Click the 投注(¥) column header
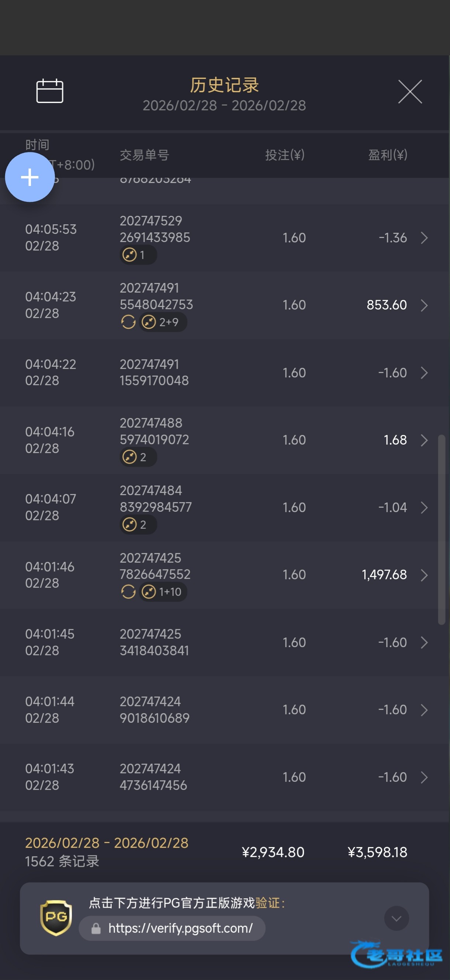Viewport: 450px width, 980px height. click(x=284, y=155)
